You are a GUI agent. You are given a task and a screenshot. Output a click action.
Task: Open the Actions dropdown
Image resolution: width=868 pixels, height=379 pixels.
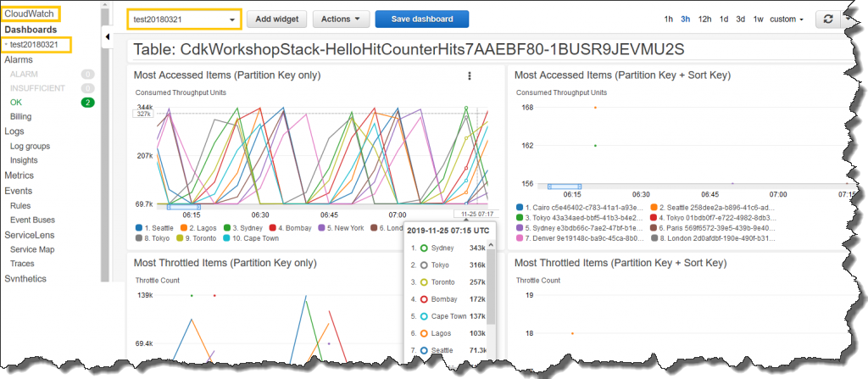tap(341, 19)
